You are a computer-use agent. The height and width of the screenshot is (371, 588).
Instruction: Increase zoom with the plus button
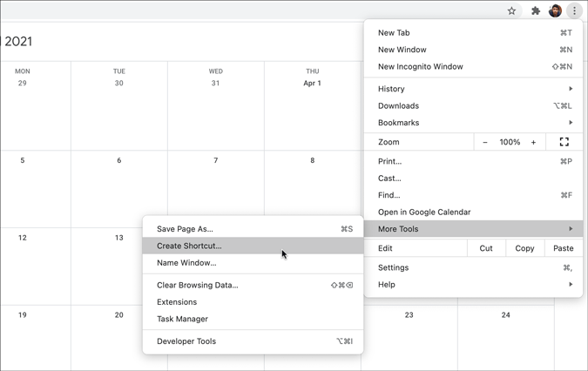pyautogui.click(x=533, y=142)
